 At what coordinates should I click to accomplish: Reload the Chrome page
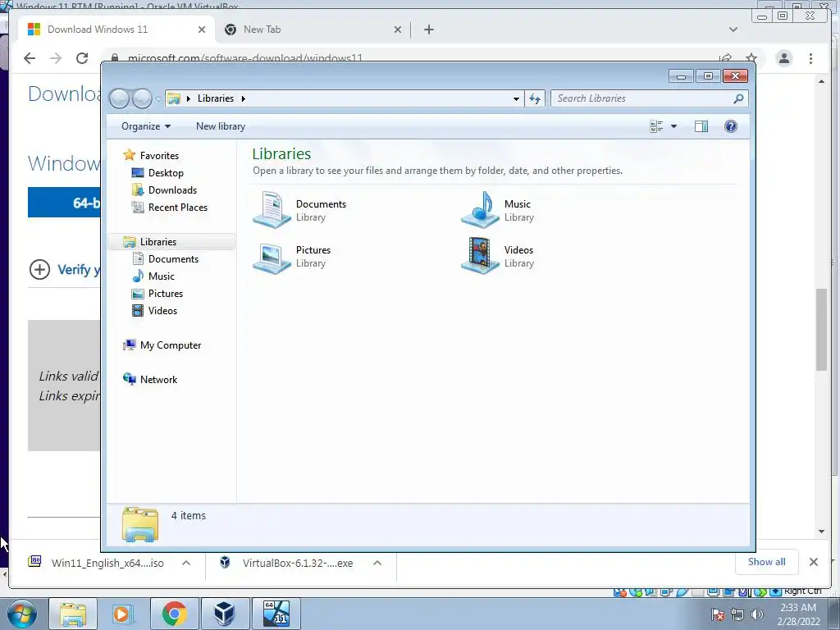point(82,58)
